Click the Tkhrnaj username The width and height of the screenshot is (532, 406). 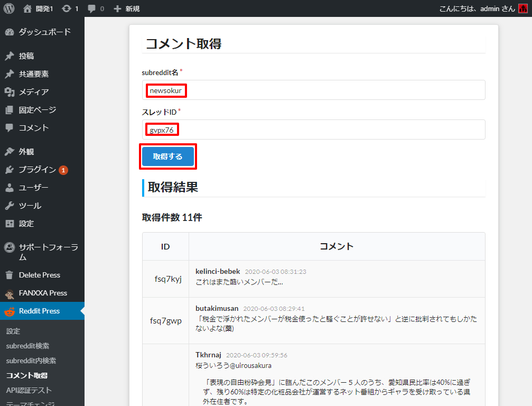pos(208,355)
